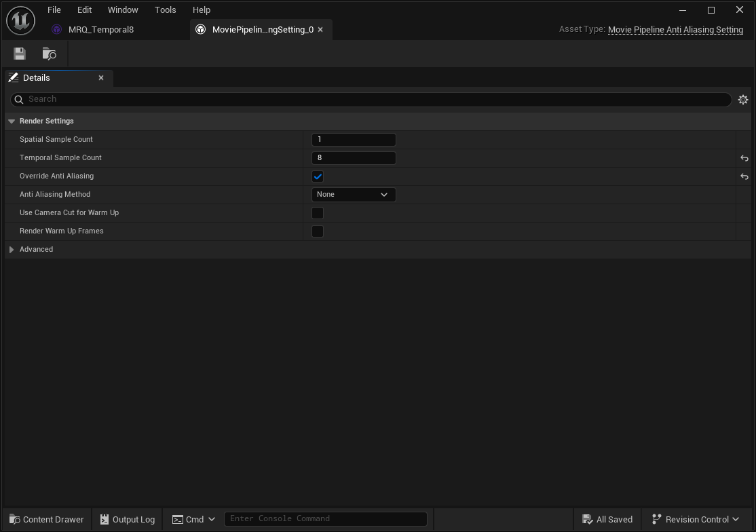
Task: Close the MoviePipeline setting tab
Action: [320, 30]
